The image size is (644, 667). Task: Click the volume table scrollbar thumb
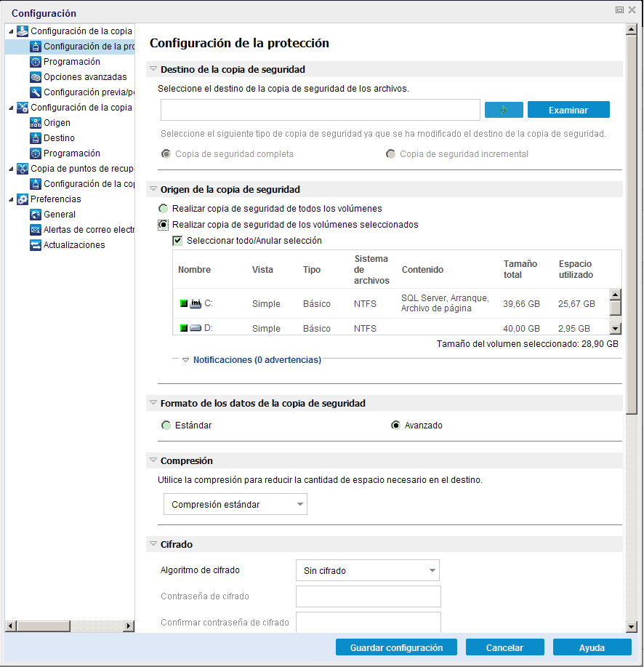point(616,308)
